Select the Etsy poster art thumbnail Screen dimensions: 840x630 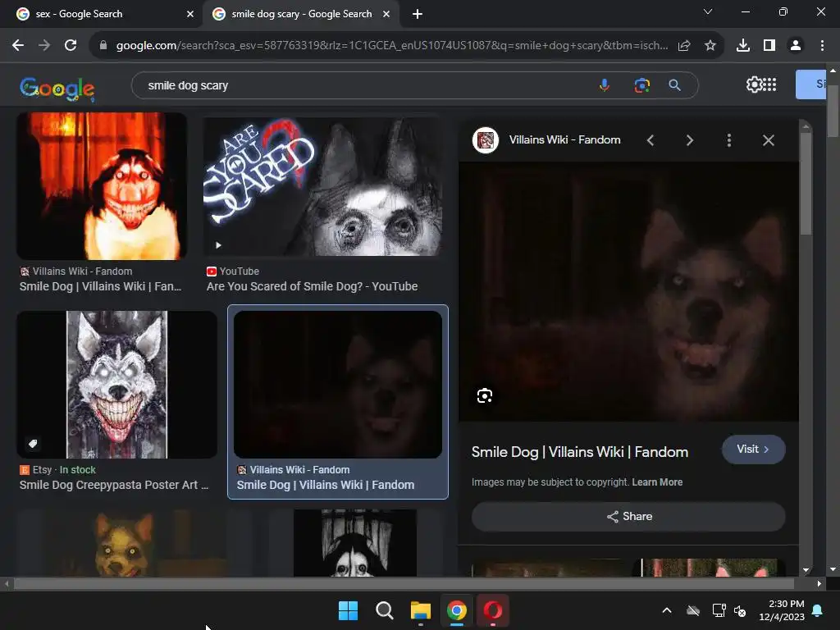(116, 385)
